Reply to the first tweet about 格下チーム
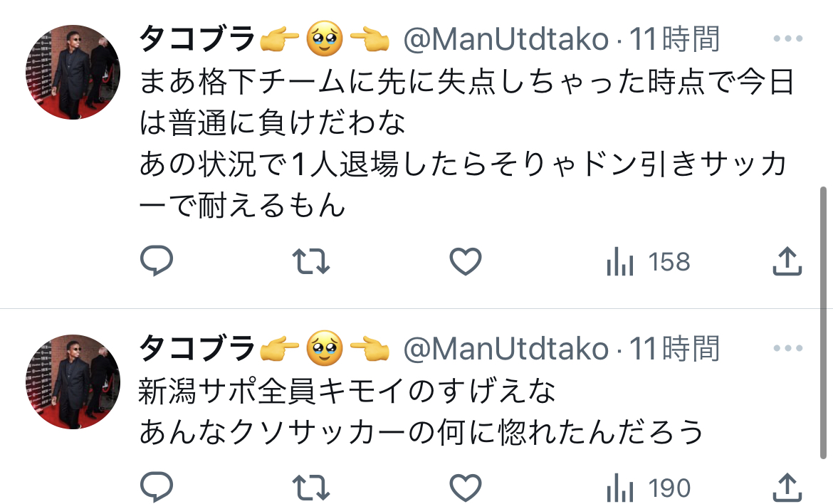The image size is (833, 504). (156, 261)
